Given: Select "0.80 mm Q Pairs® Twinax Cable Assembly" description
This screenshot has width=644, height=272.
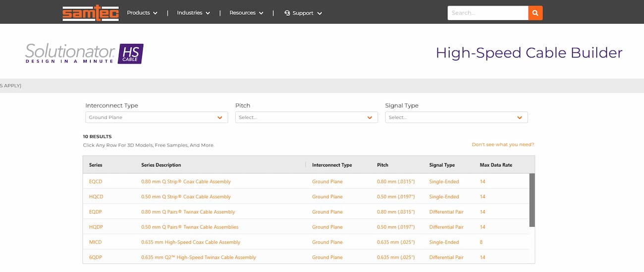Looking at the screenshot, I should [x=188, y=212].
